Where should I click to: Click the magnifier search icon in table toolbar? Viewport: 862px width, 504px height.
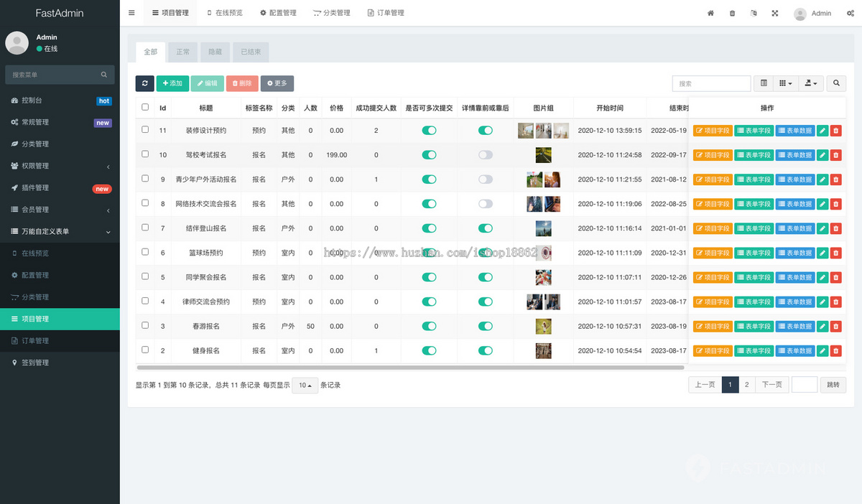pyautogui.click(x=835, y=83)
